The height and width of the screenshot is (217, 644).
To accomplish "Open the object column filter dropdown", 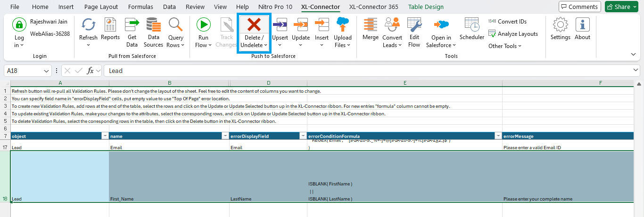I will click(104, 136).
